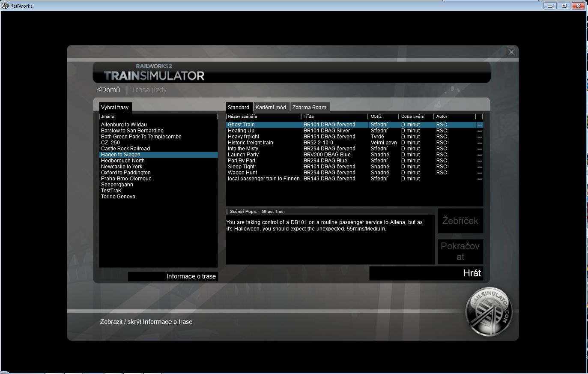The image size is (588, 374).
Task: Sort scenarios by Třída column header
Action: [334, 117]
